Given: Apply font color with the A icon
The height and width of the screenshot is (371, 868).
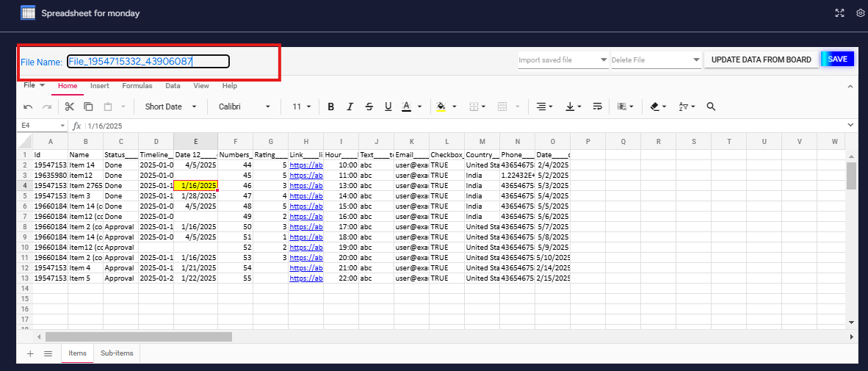Looking at the screenshot, I should coord(406,107).
